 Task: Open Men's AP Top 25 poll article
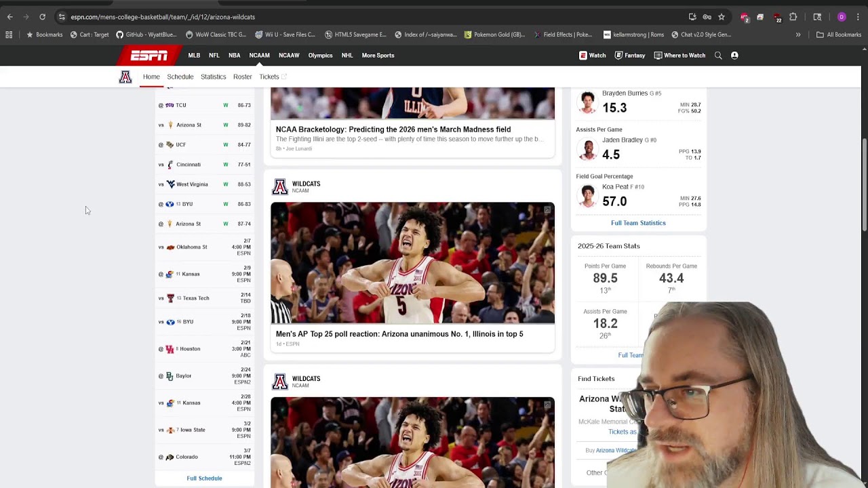pyautogui.click(x=399, y=334)
